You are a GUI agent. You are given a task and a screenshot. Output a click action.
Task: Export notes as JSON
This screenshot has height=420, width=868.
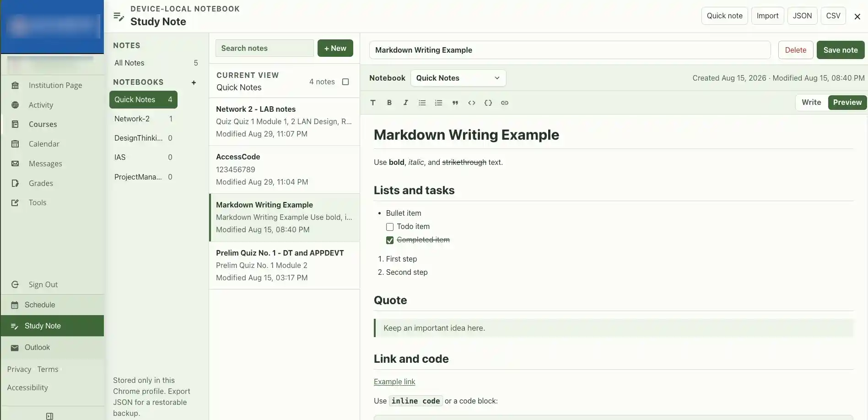point(802,16)
